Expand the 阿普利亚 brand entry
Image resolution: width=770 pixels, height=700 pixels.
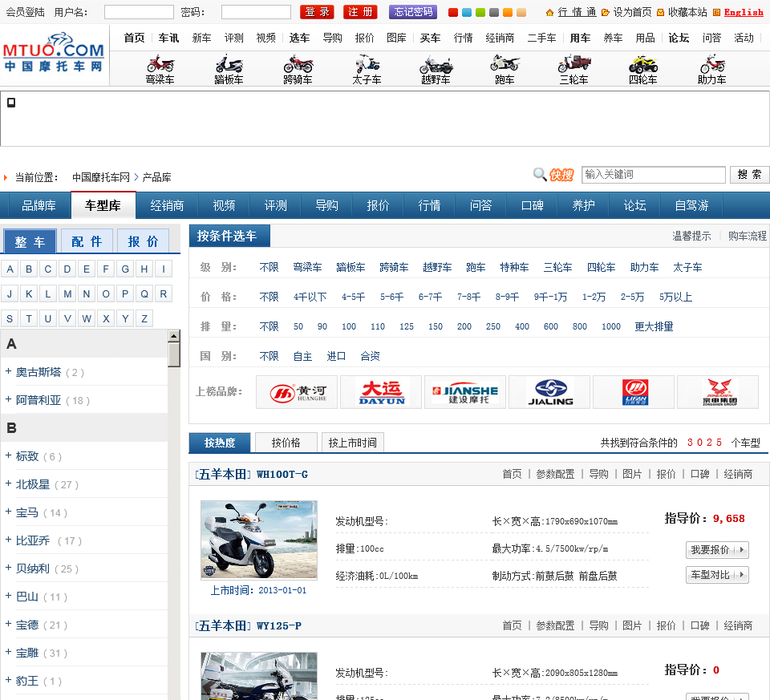8,399
